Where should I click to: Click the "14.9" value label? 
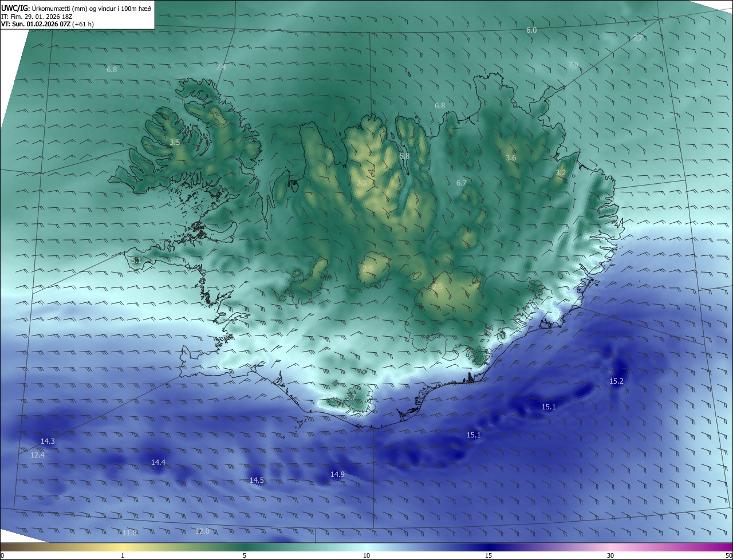coord(337,474)
